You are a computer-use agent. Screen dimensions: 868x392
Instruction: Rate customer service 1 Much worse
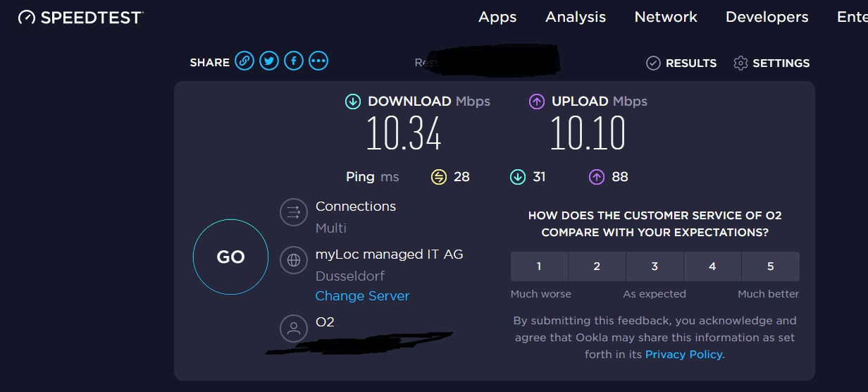tap(539, 267)
